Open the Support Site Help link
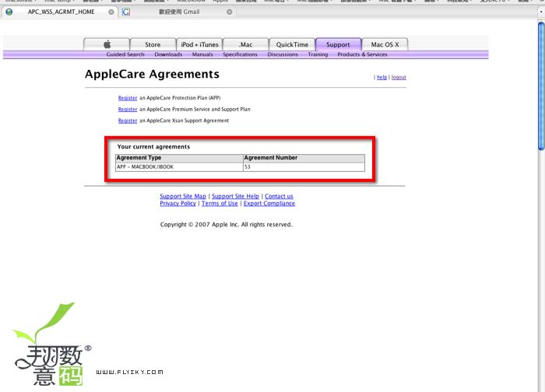545x392 pixels. point(235,196)
